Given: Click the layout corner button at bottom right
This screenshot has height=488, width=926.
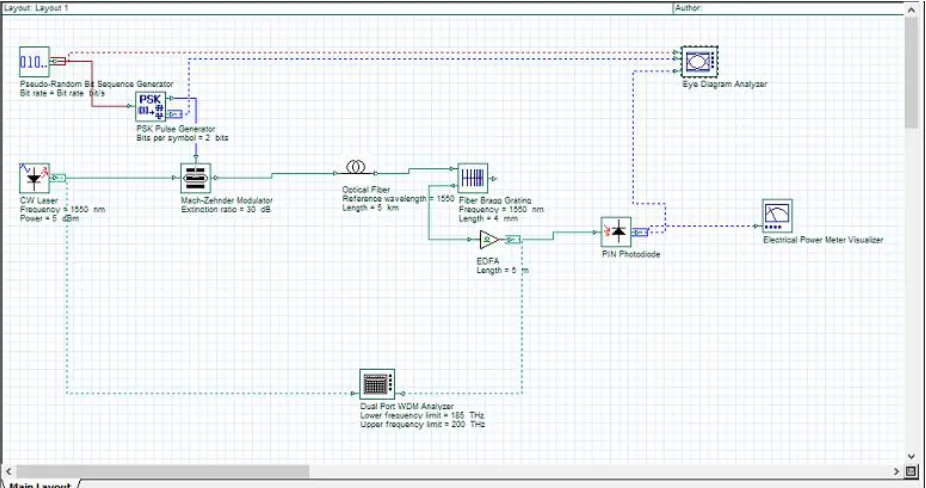Looking at the screenshot, I should click(x=911, y=471).
